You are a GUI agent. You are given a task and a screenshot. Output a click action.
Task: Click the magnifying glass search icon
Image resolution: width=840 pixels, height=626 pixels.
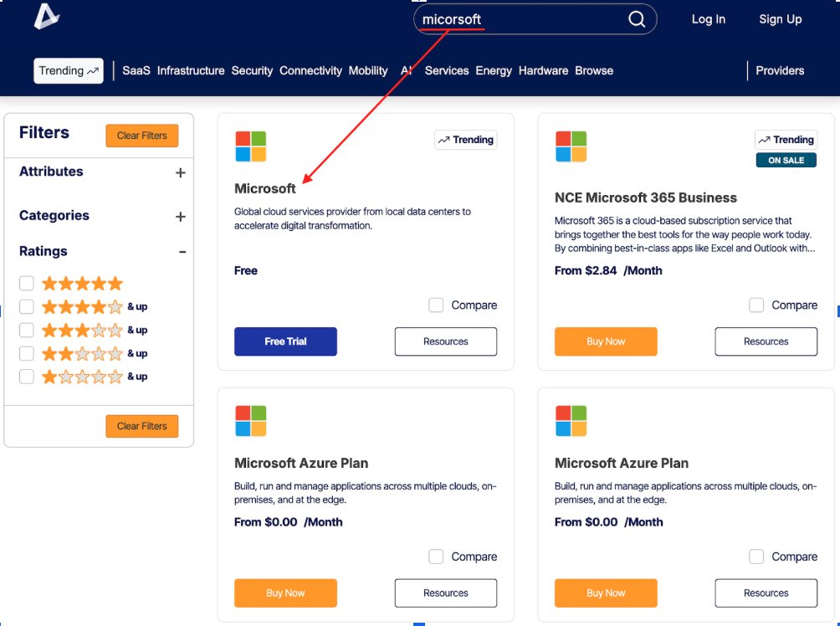[x=637, y=19]
